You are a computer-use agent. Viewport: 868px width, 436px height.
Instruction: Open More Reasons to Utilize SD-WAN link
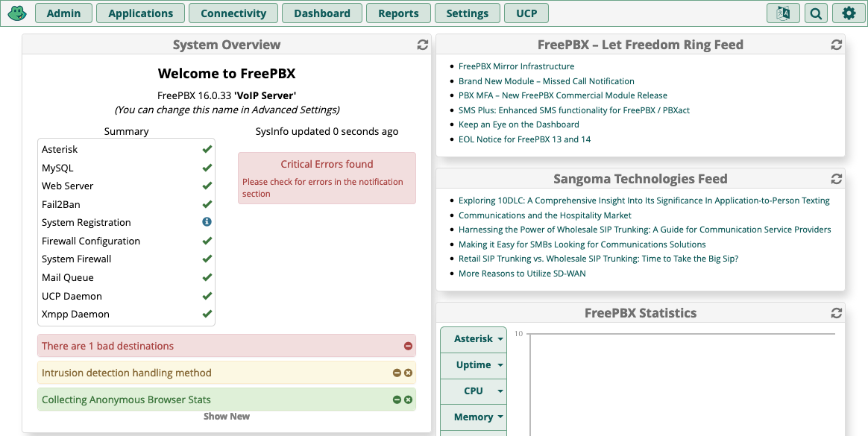(522, 274)
